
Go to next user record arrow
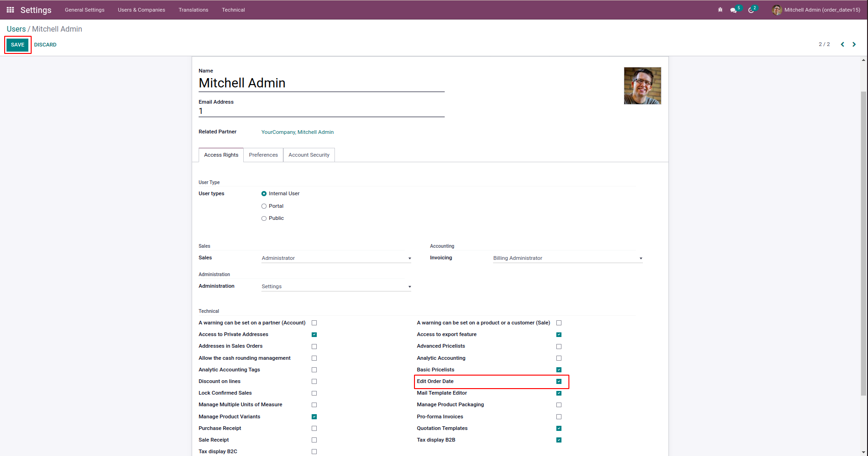854,45
